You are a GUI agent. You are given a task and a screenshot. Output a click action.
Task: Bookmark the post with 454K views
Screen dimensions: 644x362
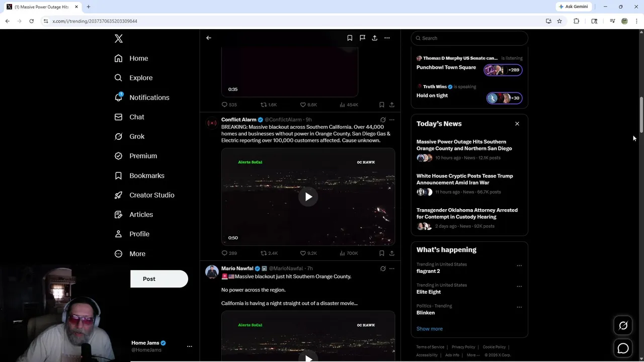(382, 105)
